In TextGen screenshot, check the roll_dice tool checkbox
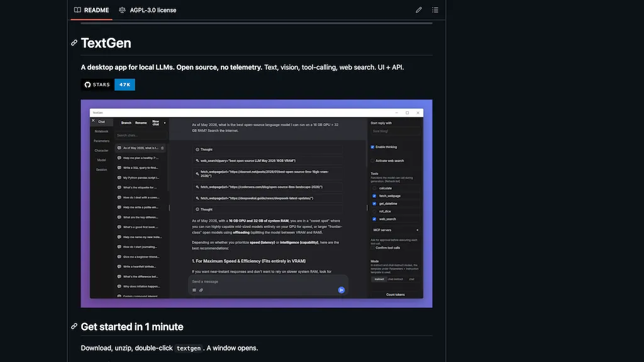The image size is (644, 362). pyautogui.click(x=374, y=211)
